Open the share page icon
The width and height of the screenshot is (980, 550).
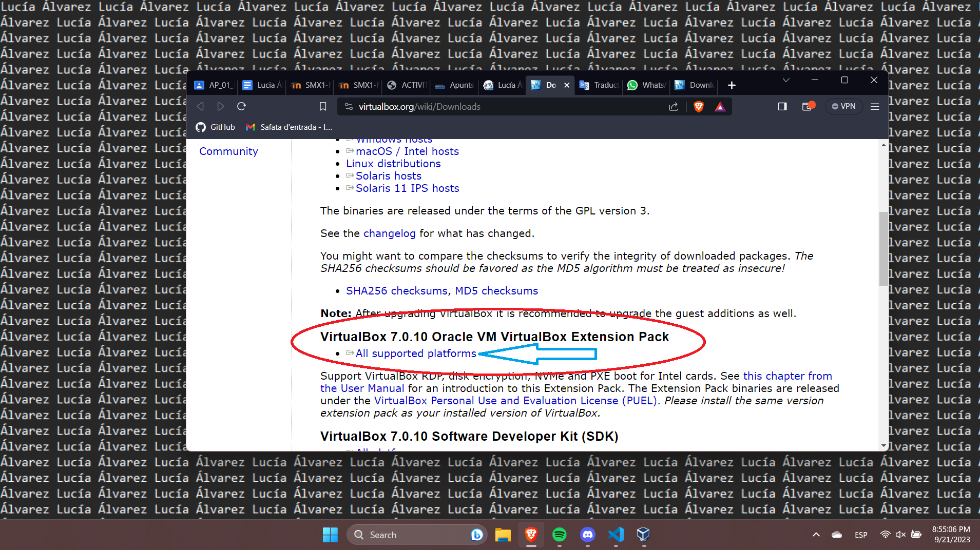tap(674, 106)
